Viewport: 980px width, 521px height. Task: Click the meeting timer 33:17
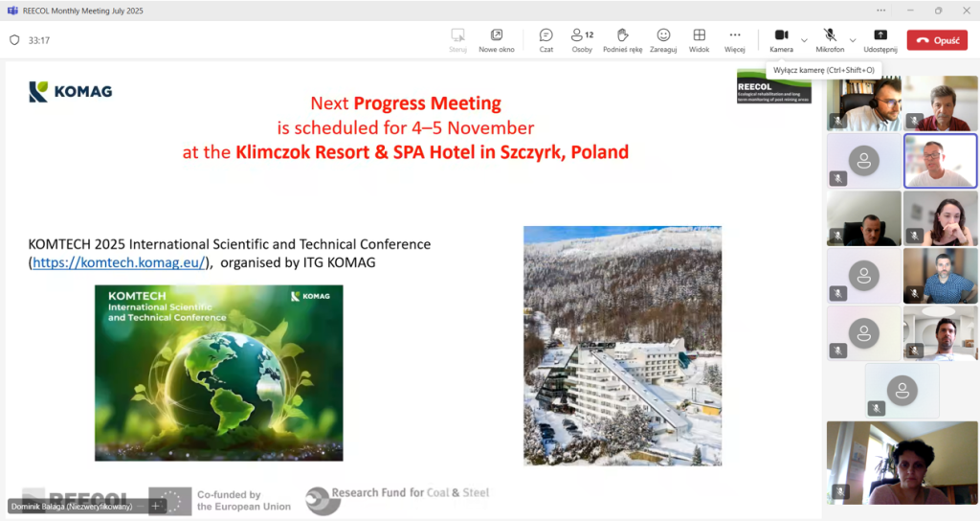click(38, 40)
